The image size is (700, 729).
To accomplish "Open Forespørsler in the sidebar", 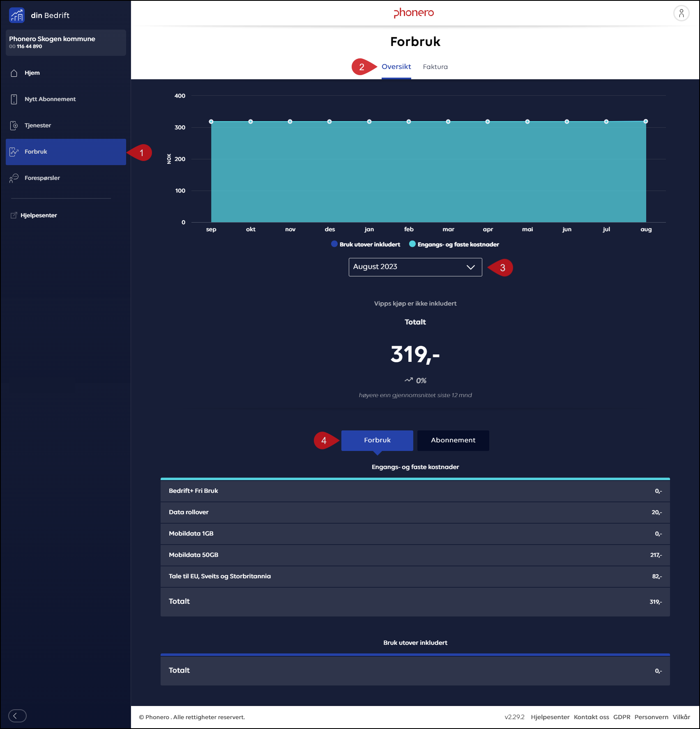I will click(x=66, y=178).
